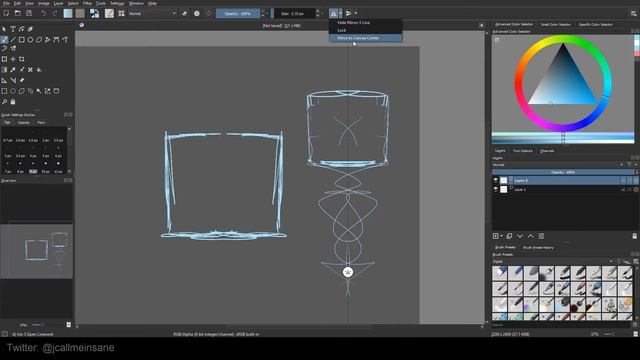The height and width of the screenshot is (360, 640).
Task: Open the Layer menu
Action: click(58, 3)
